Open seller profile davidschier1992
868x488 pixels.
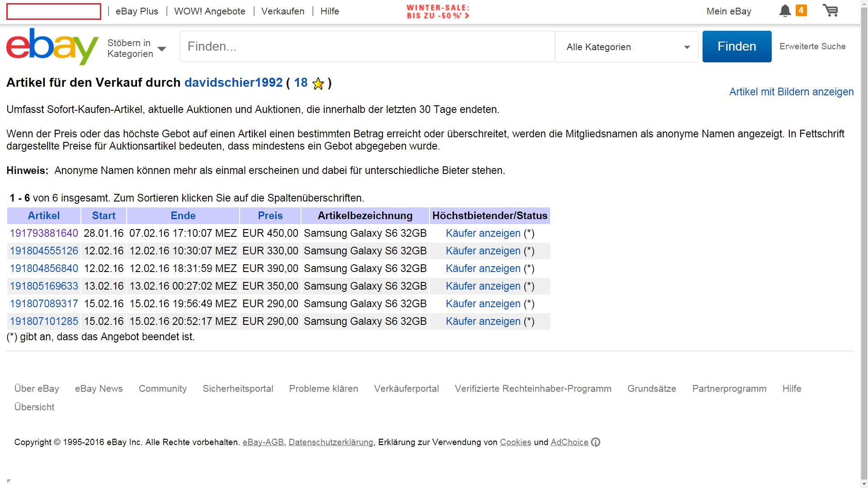[233, 83]
